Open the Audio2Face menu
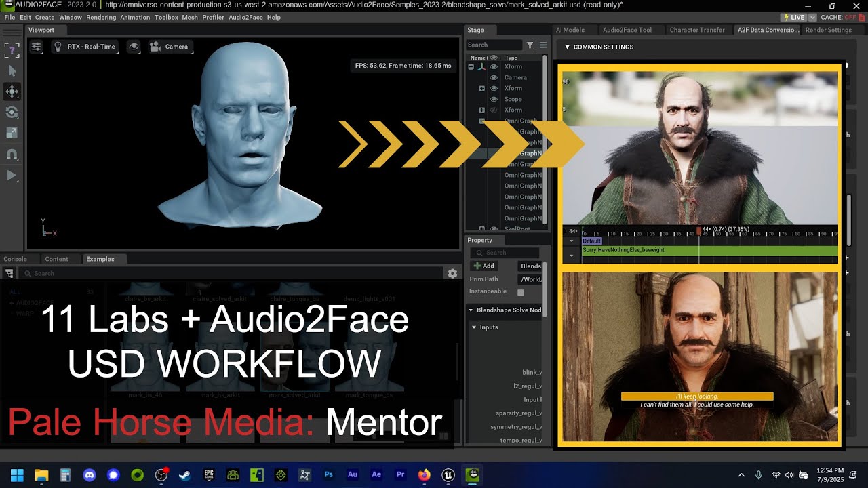This screenshot has width=868, height=488. pos(245,17)
